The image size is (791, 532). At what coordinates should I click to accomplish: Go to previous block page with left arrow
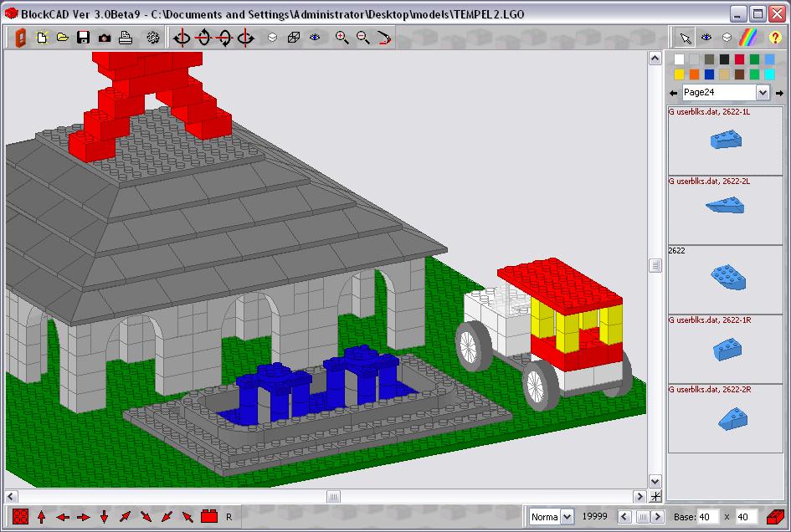coord(674,94)
